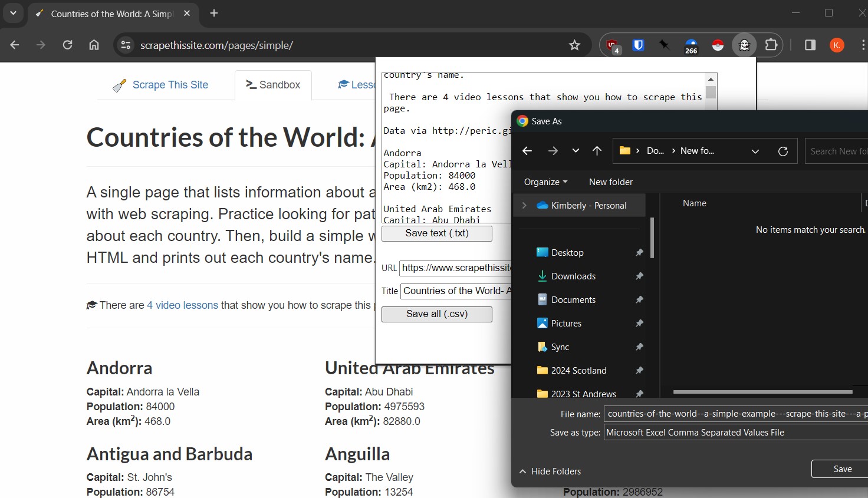Open Bitwarden shield extension
The width and height of the screenshot is (868, 498).
pyautogui.click(x=639, y=45)
